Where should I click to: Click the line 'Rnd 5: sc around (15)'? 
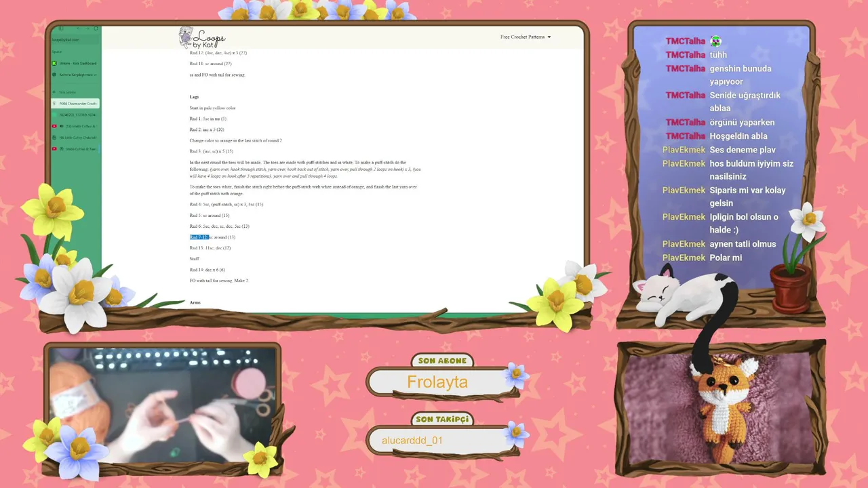210,215
